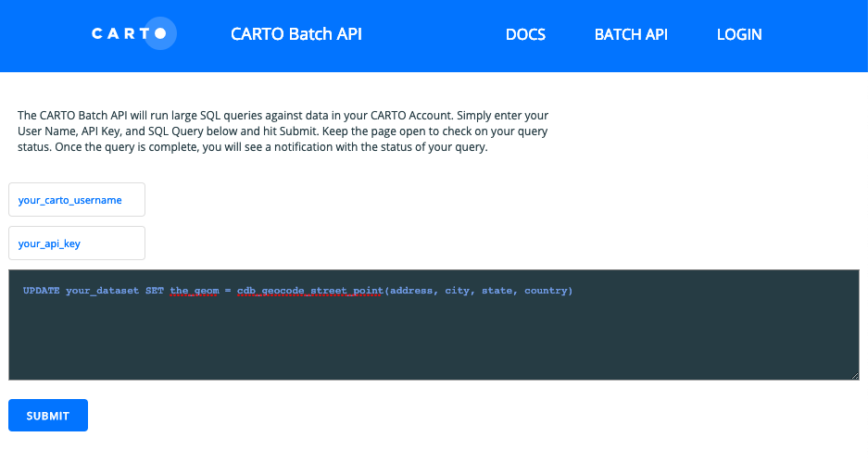Open the CARTO Batch API title link

click(296, 33)
